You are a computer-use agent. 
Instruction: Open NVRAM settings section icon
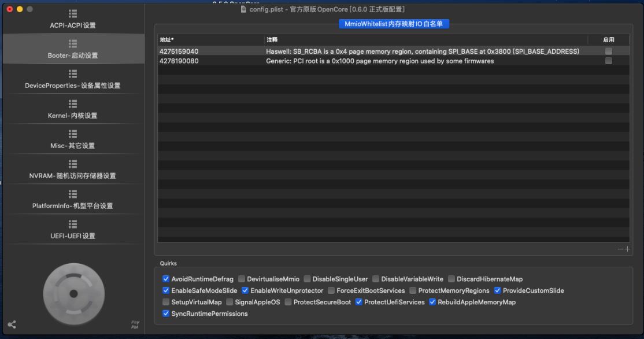[73, 164]
